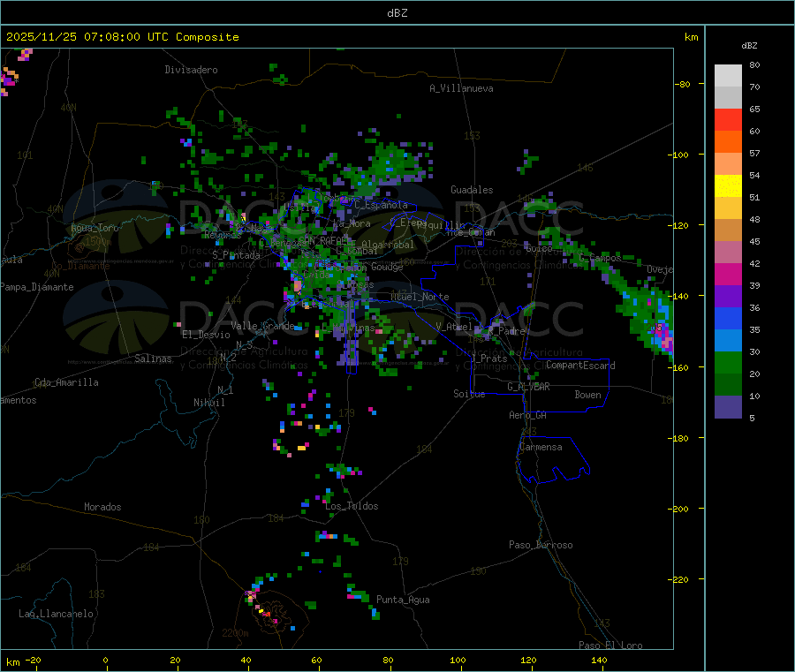This screenshot has height=672, width=795.
Task: Click the Aero_GA label
Action: 528,415
